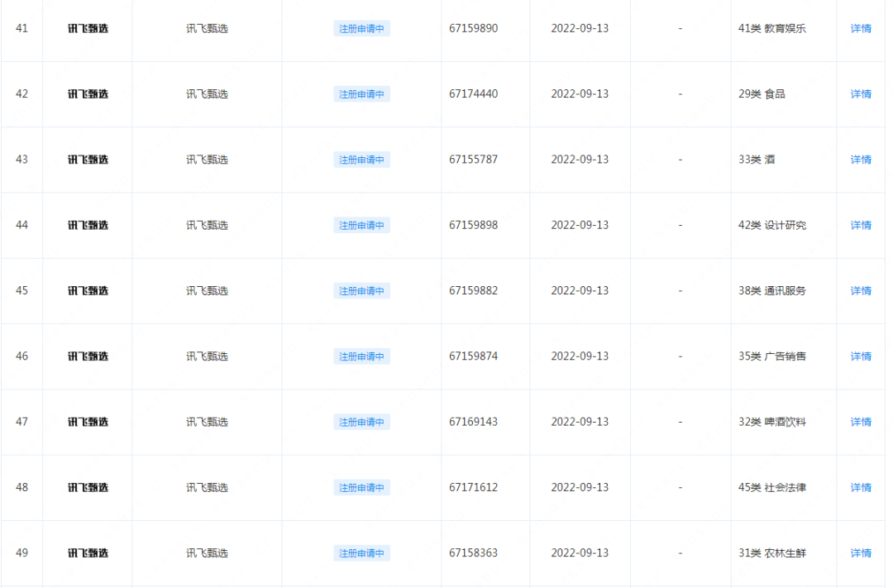Click the 注册申请中 status tag in row 45
The width and height of the screenshot is (893, 588).
click(361, 290)
